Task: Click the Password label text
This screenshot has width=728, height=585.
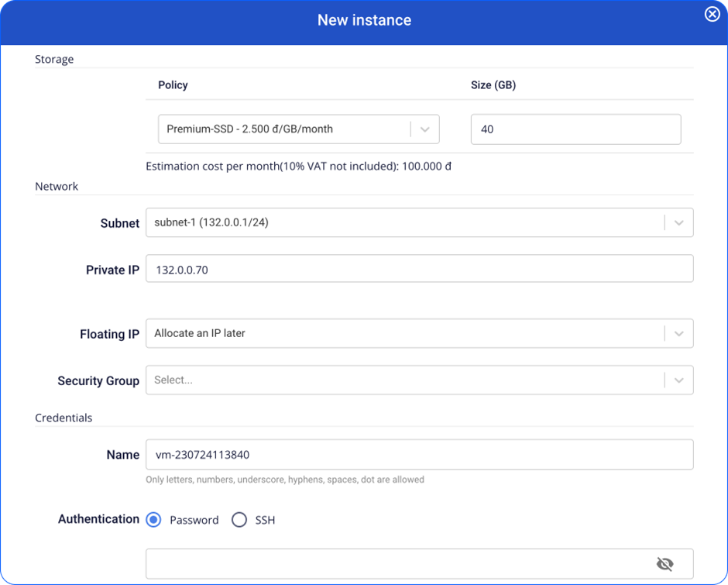Action: click(x=194, y=520)
